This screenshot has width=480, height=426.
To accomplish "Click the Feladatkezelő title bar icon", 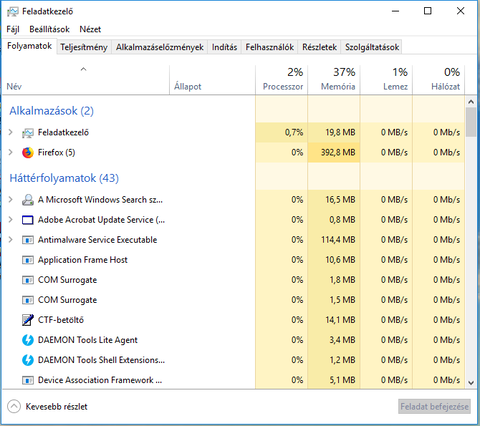I will pos(12,12).
